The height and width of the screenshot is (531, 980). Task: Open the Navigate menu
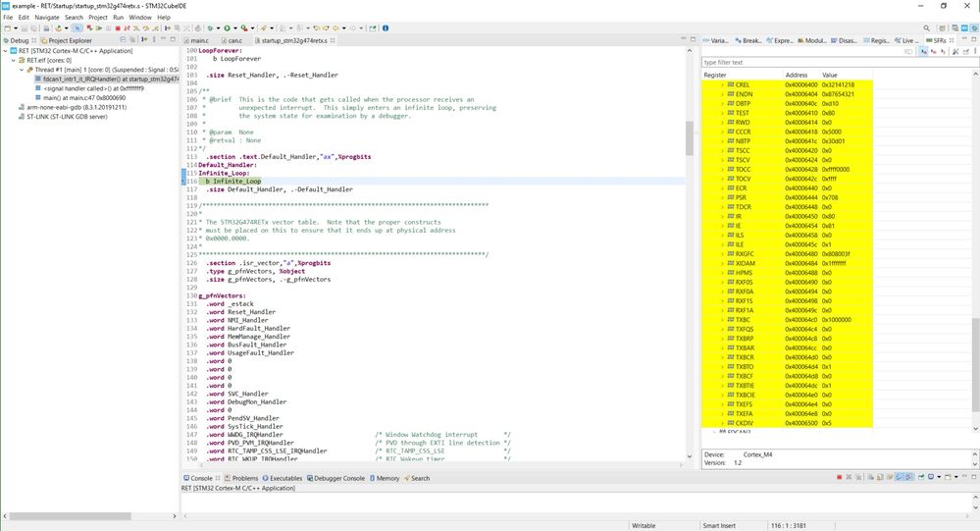click(46, 18)
